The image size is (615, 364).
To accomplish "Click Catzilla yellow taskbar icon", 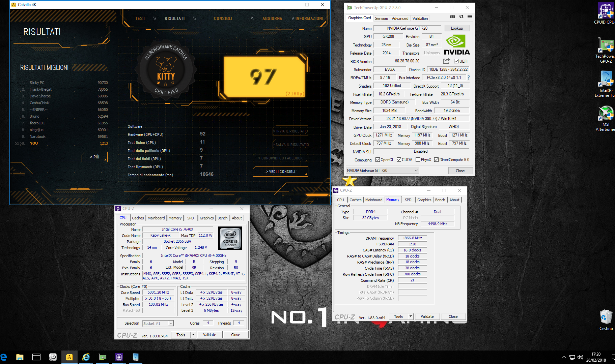I will point(69,357).
